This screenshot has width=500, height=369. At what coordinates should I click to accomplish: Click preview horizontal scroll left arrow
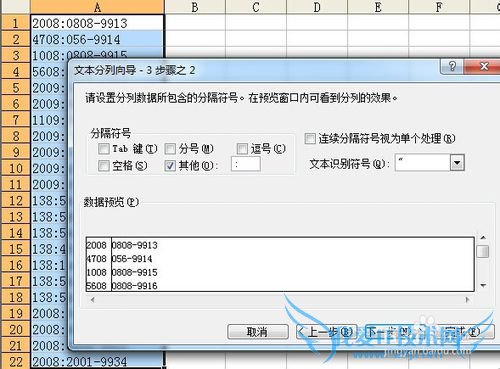coord(92,300)
